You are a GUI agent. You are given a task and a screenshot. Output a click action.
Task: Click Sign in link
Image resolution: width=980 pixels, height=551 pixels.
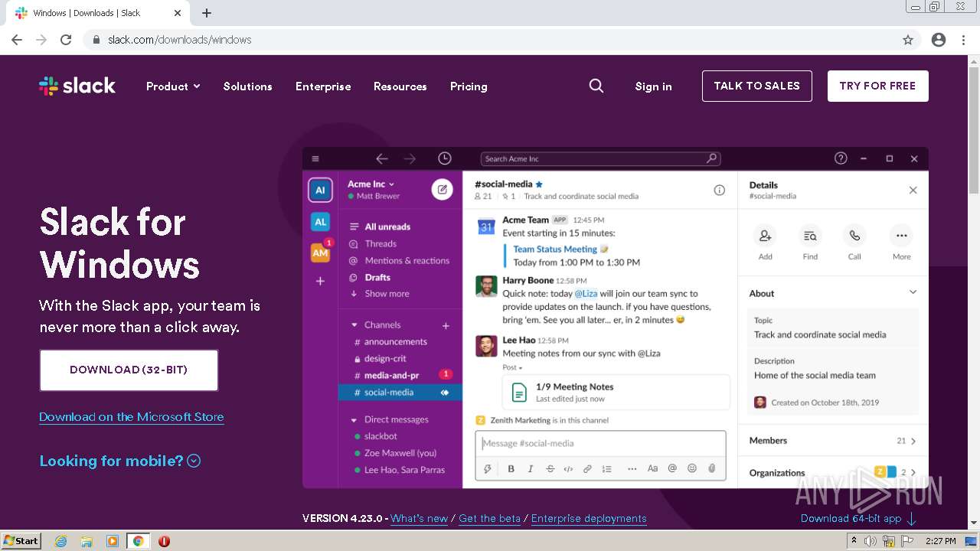tap(653, 86)
